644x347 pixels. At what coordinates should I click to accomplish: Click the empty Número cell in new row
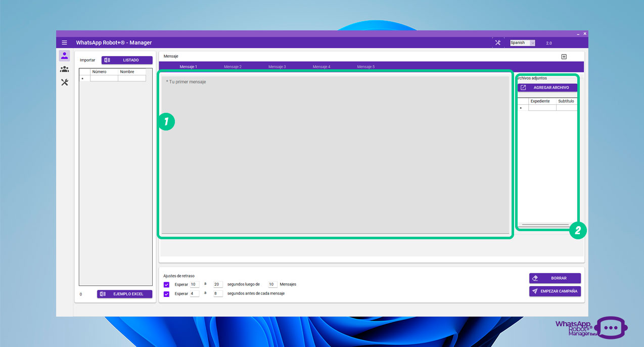click(x=104, y=78)
